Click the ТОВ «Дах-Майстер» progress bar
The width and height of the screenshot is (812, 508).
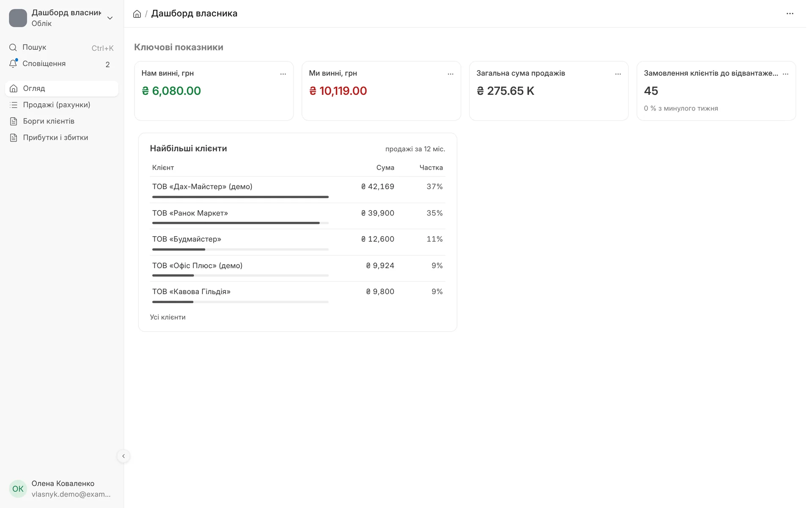point(240,197)
